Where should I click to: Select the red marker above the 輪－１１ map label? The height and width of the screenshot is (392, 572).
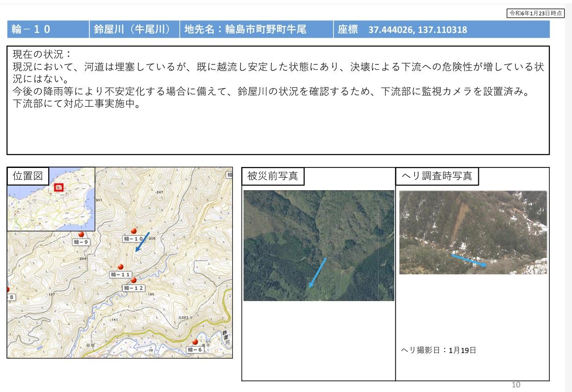click(121, 267)
